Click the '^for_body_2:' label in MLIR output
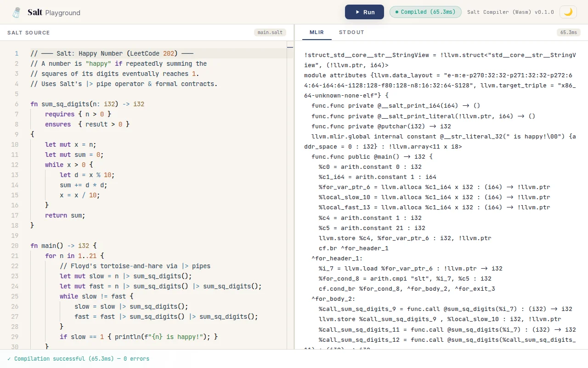Viewport: 588px width, 368px height. (334, 299)
